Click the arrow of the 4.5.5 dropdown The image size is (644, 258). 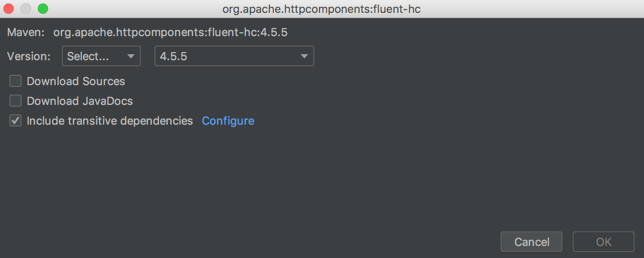pyautogui.click(x=304, y=56)
